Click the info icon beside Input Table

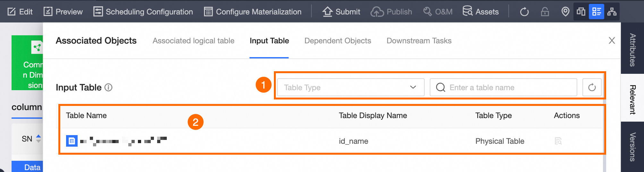point(109,87)
